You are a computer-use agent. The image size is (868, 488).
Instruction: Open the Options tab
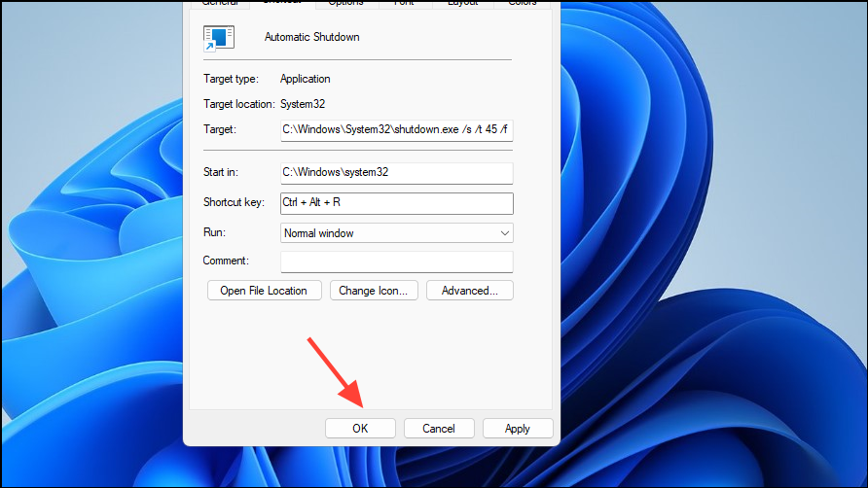345,3
